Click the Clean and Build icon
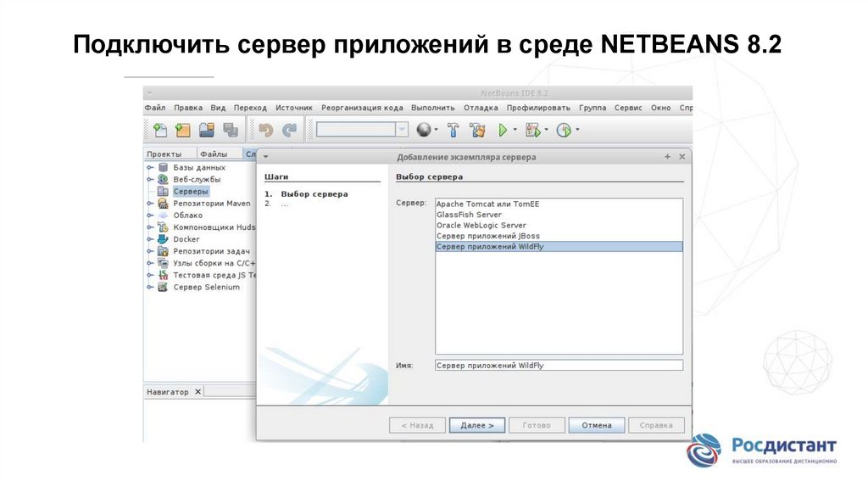 pos(477,130)
